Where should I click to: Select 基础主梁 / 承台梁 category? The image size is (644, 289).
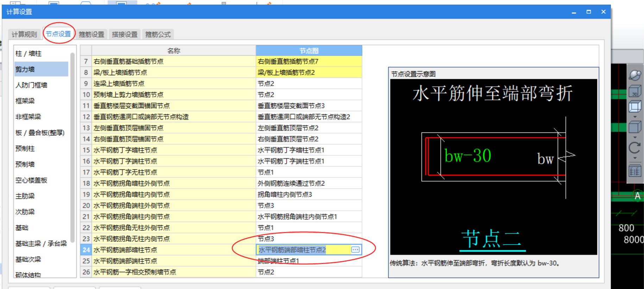[41, 244]
